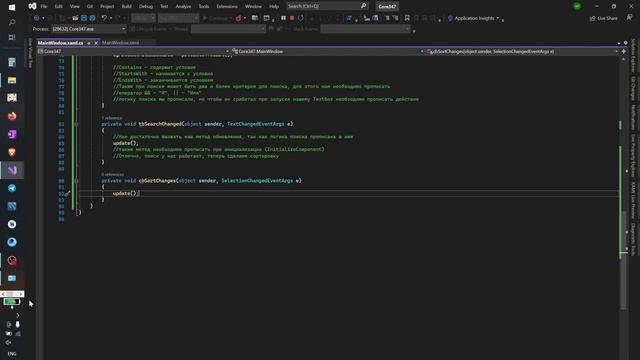640x360 pixels.
Task: Open the Telegram taskbar icon
Action: (12, 188)
